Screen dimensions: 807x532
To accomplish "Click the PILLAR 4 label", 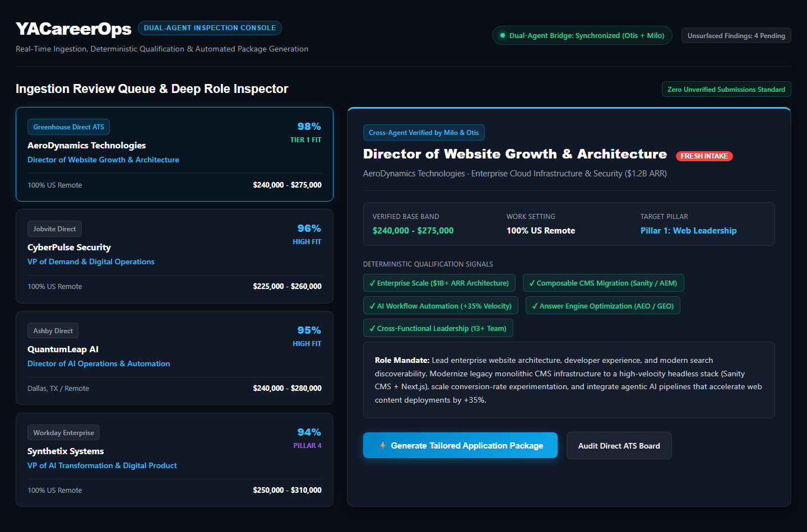I will click(307, 446).
